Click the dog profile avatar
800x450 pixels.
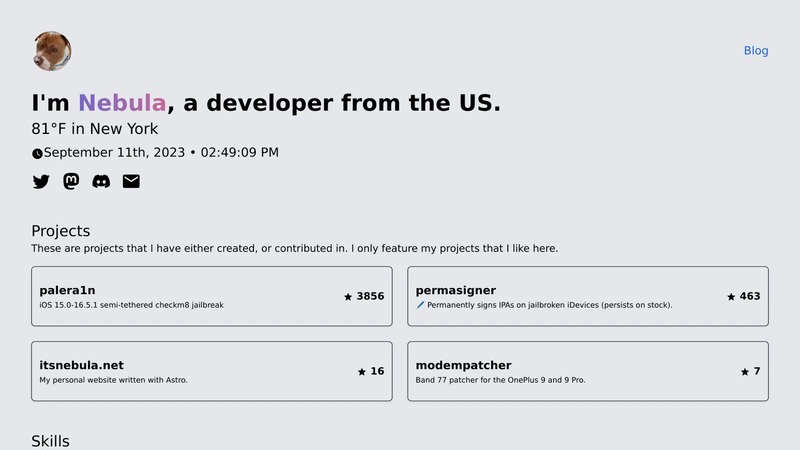point(52,51)
